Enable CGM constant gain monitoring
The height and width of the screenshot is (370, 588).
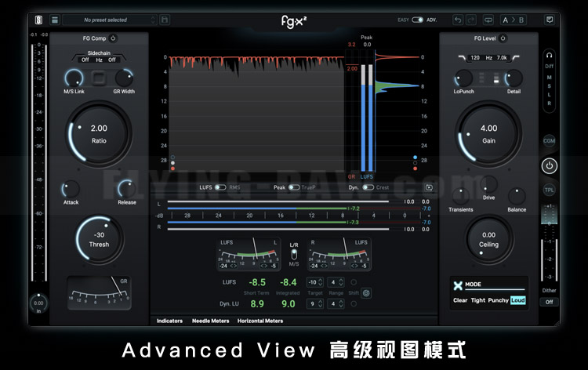click(x=549, y=140)
